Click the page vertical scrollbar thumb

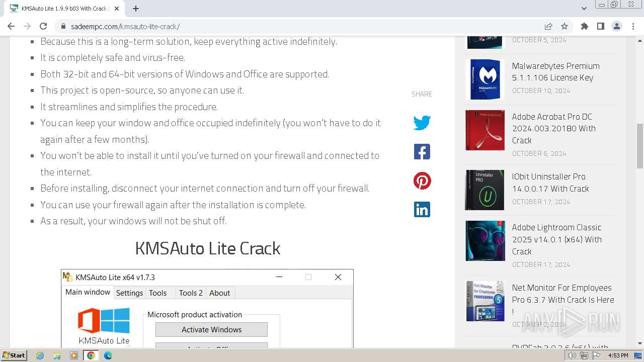[640, 146]
